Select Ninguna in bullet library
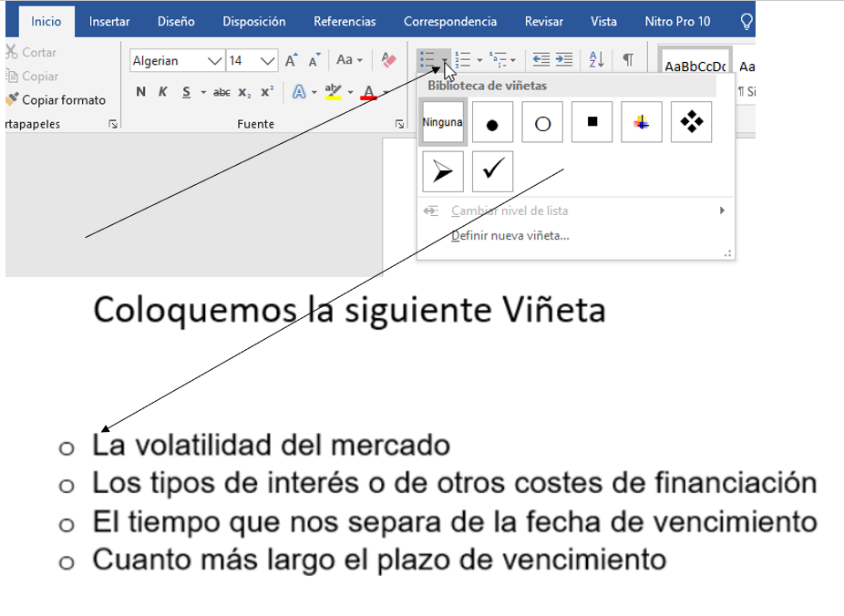Screen dimensions: 844x616 (442, 122)
